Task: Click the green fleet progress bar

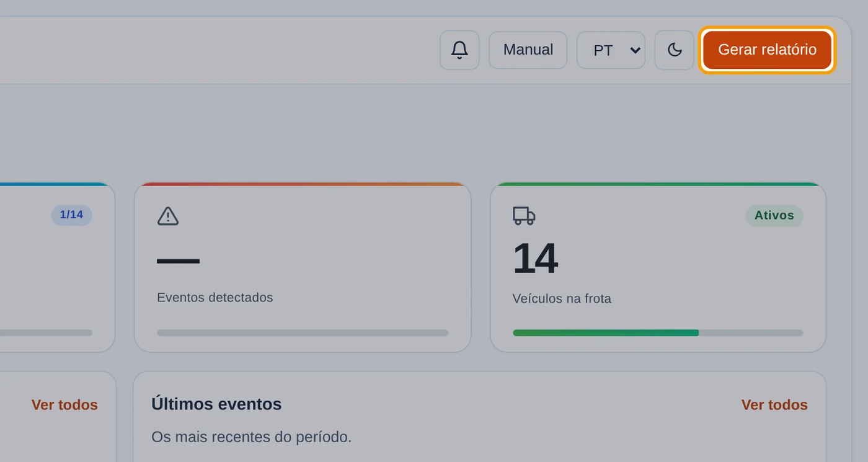Action: click(x=658, y=333)
